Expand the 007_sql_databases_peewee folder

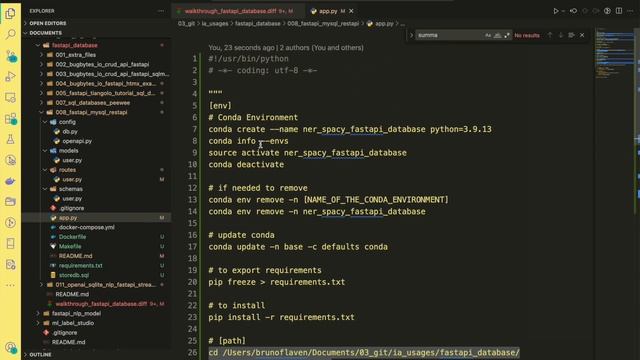93,103
